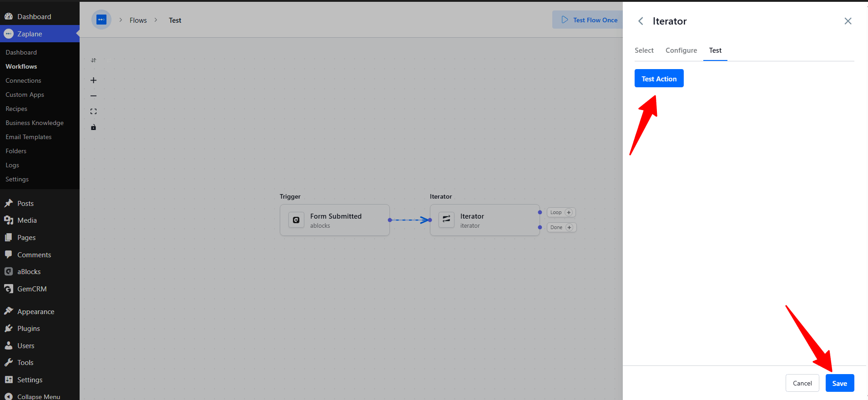Toggle the canvas lock icon
Screen dimensions: 868x400
(93, 127)
